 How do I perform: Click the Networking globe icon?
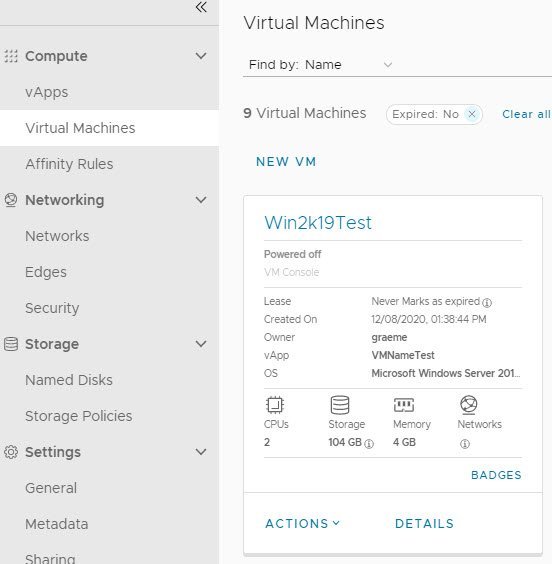click(11, 200)
